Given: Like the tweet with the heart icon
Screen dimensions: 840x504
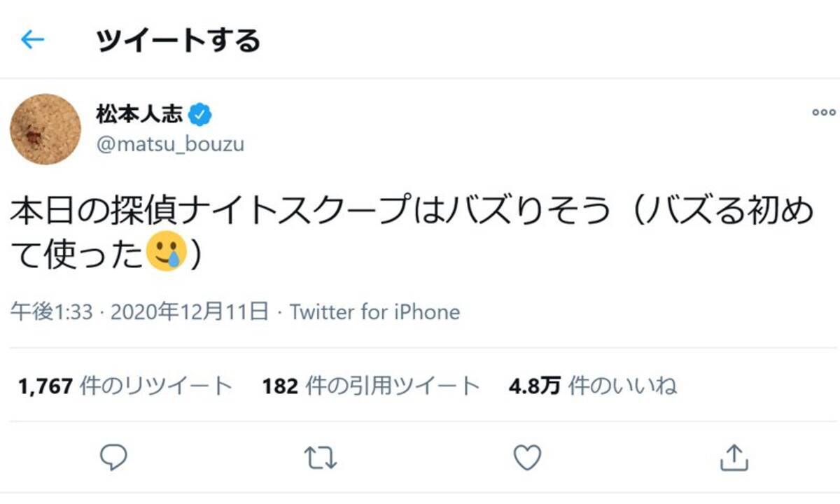Looking at the screenshot, I should point(527,458).
